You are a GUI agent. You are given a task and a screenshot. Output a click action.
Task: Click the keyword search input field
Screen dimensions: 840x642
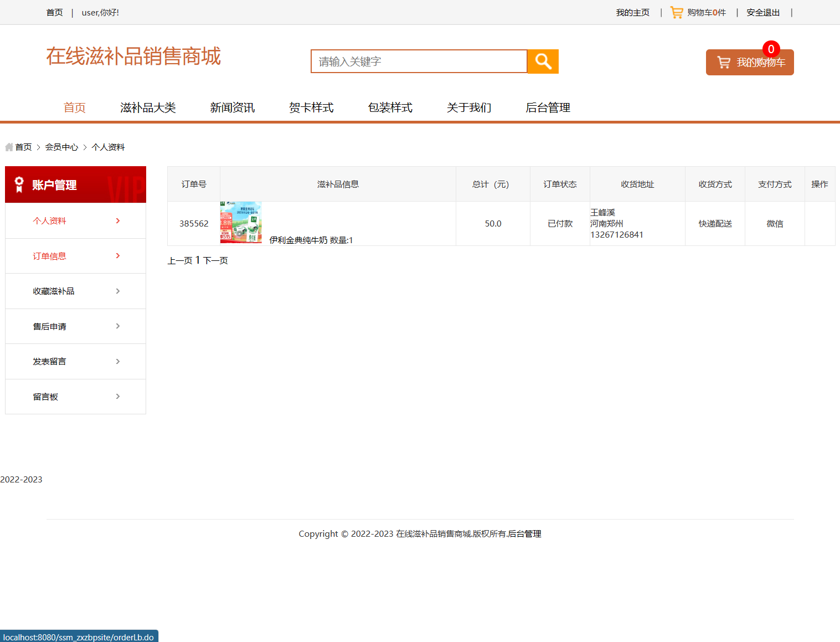pos(419,61)
